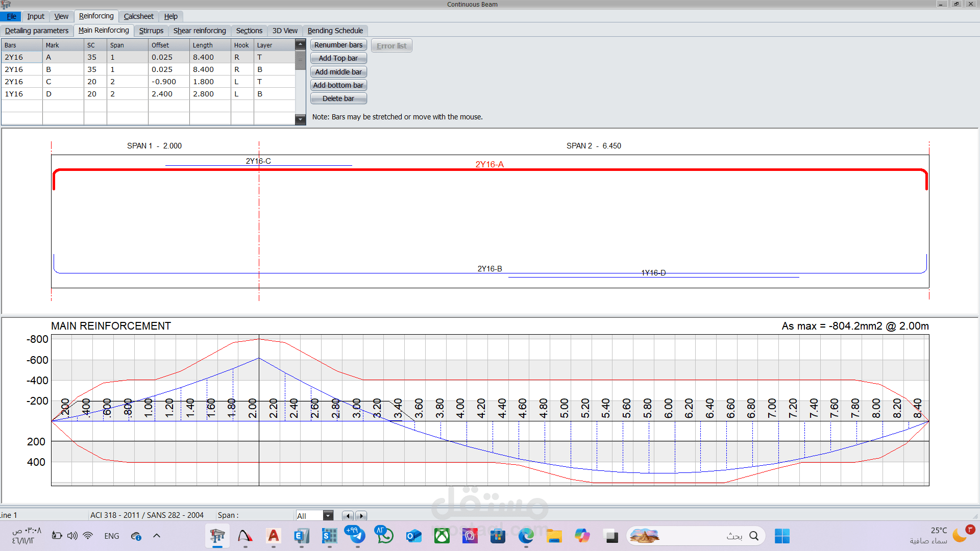Select the Length cell of bar C
980x551 pixels.
tap(209, 82)
